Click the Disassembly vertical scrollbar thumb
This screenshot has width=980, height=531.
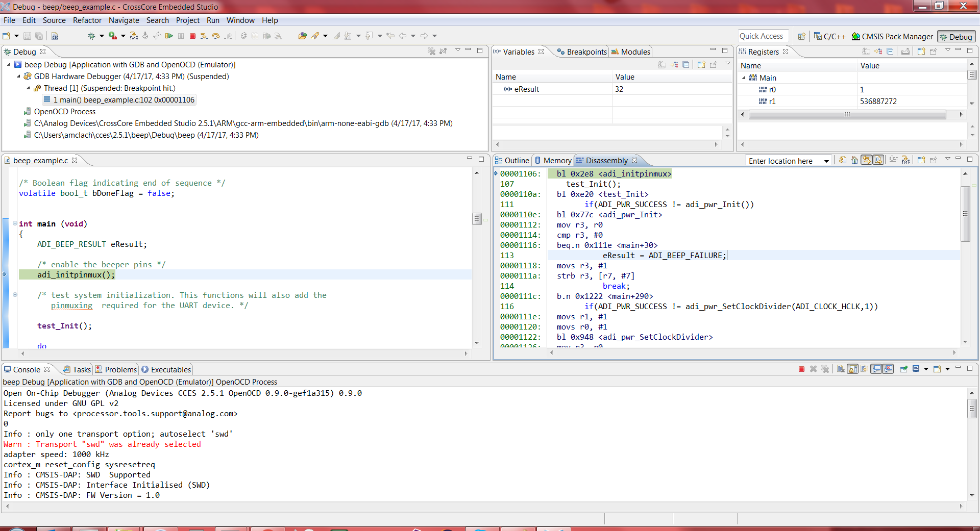pyautogui.click(x=965, y=214)
